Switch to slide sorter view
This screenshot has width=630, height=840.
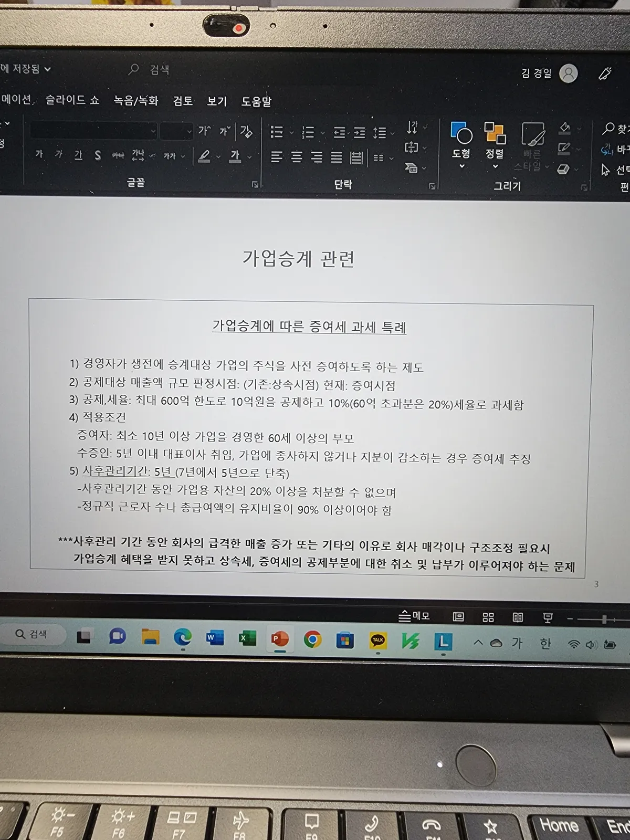point(488,617)
